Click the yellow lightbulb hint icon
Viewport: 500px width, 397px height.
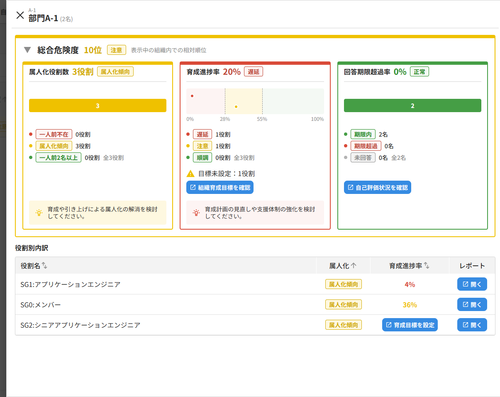pos(39,213)
